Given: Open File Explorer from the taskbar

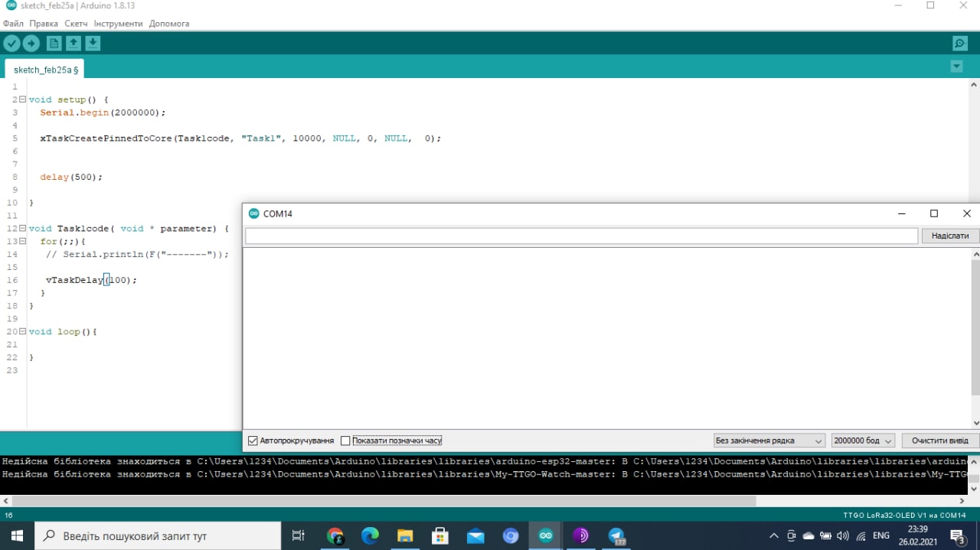Looking at the screenshot, I should (x=405, y=535).
